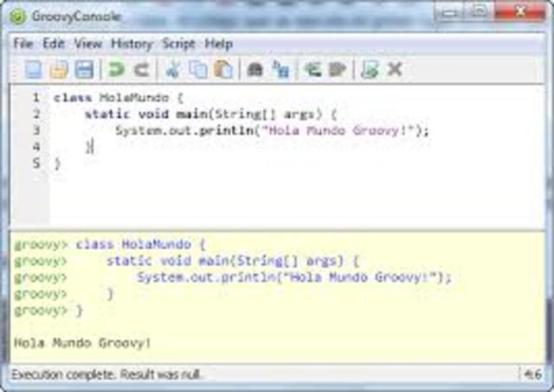The height and width of the screenshot is (392, 554).
Task: Paste from clipboard using the paste icon
Action: point(223,69)
